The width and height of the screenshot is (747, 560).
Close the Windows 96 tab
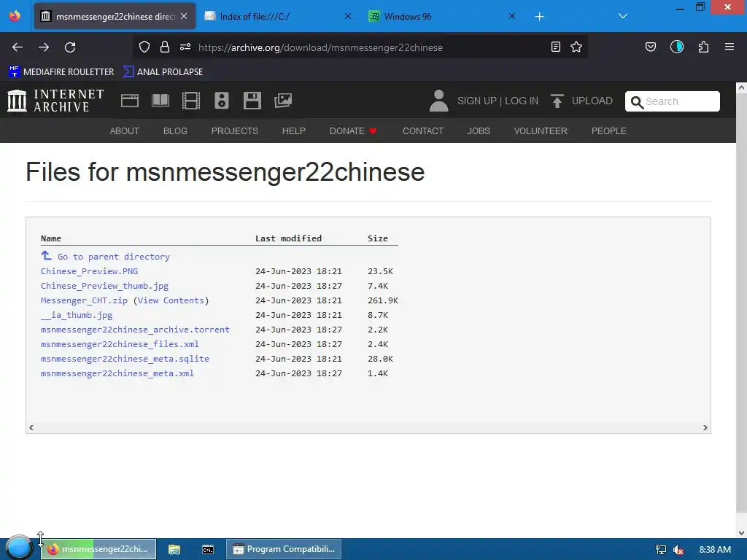point(512,16)
